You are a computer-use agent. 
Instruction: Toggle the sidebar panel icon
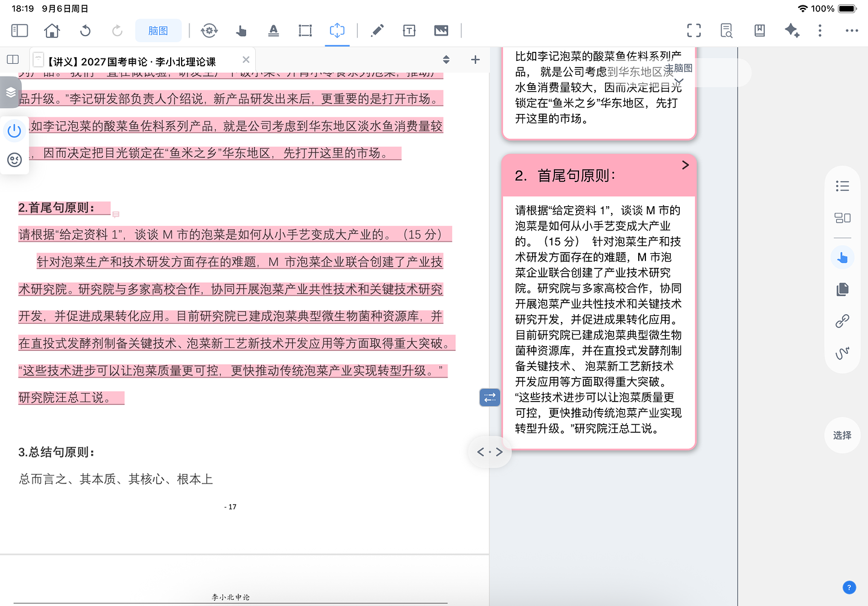coord(19,30)
